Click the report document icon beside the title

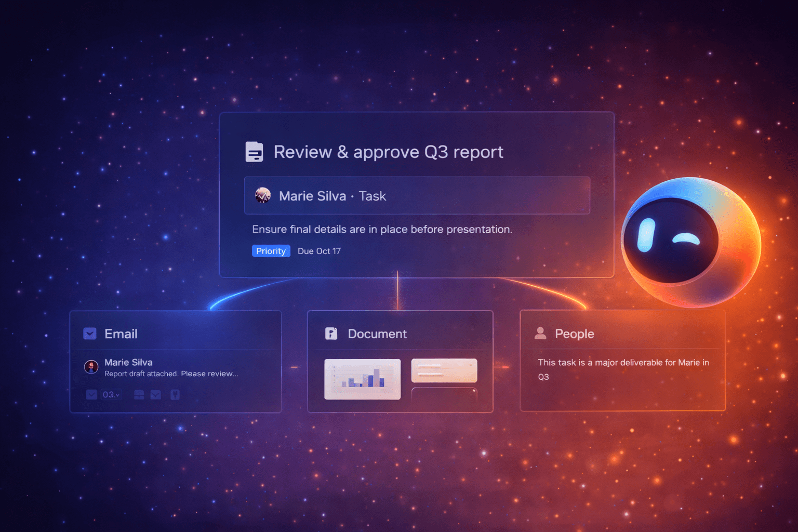(x=254, y=152)
